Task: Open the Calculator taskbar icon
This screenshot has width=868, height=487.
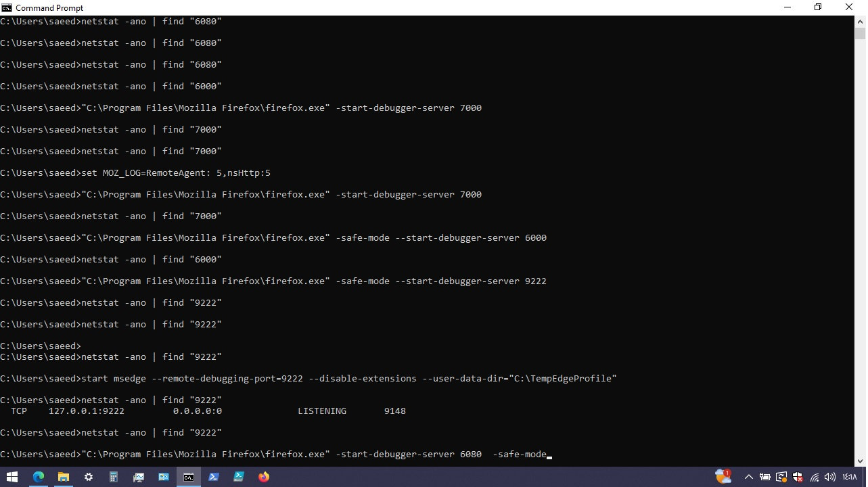Action: coord(114,477)
